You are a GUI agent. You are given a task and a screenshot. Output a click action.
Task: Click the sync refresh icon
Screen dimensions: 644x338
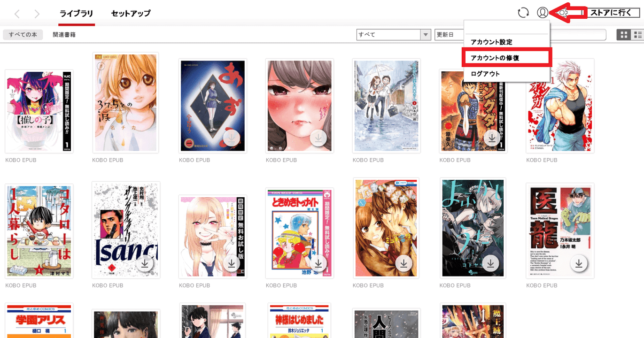click(x=523, y=13)
